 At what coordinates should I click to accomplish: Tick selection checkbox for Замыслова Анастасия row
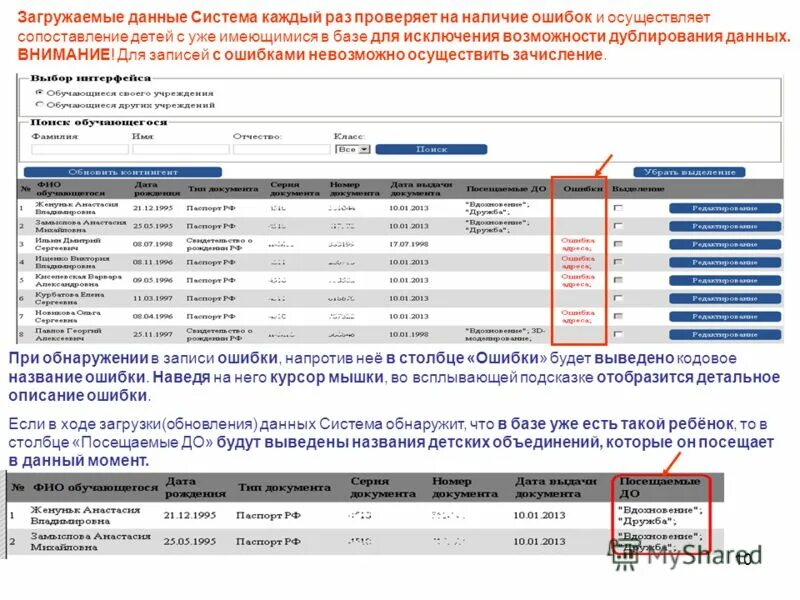coord(618,226)
